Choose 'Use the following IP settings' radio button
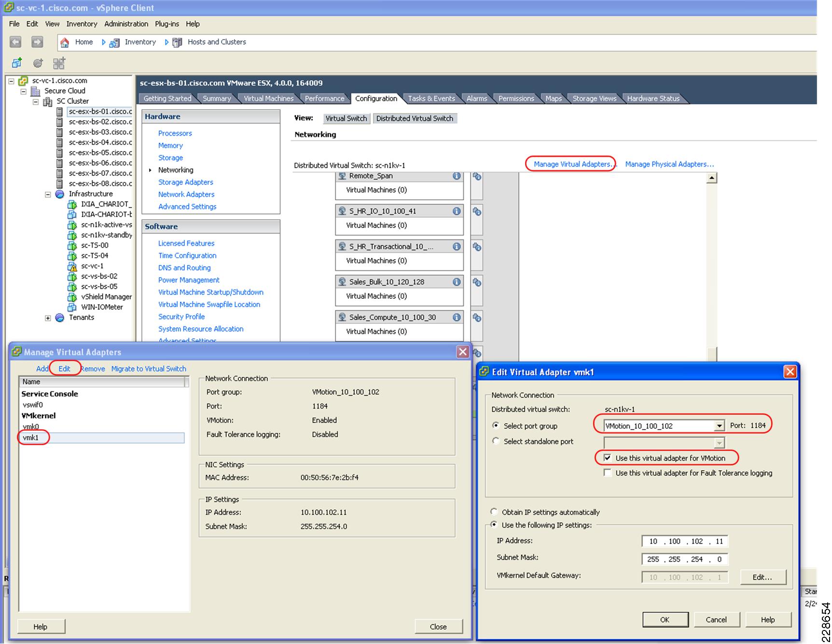The height and width of the screenshot is (644, 832). click(x=494, y=524)
